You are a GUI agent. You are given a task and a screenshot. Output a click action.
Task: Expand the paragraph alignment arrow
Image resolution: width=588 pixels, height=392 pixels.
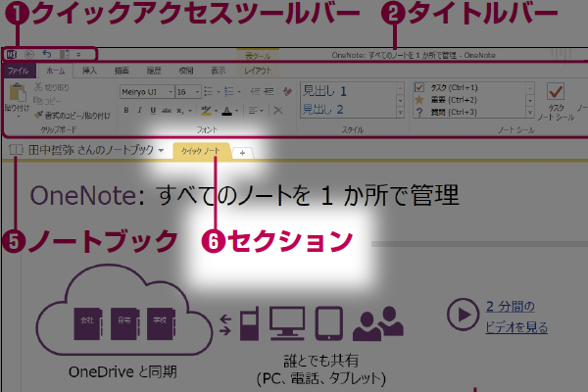pyautogui.click(x=262, y=111)
